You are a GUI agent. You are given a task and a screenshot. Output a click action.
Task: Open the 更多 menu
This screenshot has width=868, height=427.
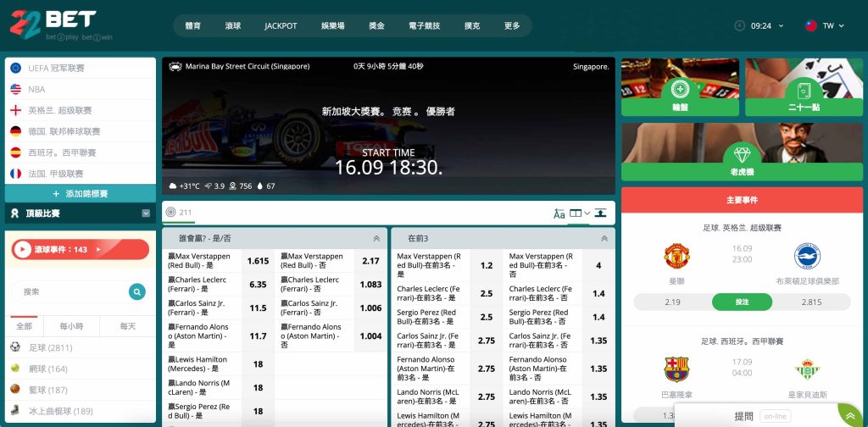pos(512,25)
